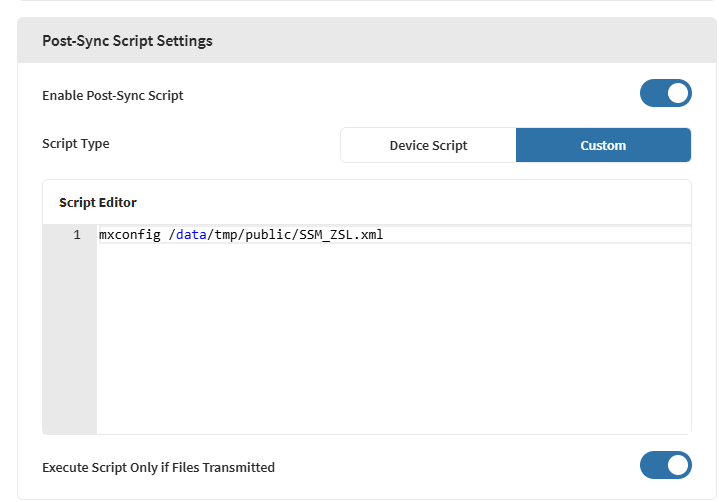Click the Script Type label

tap(76, 143)
